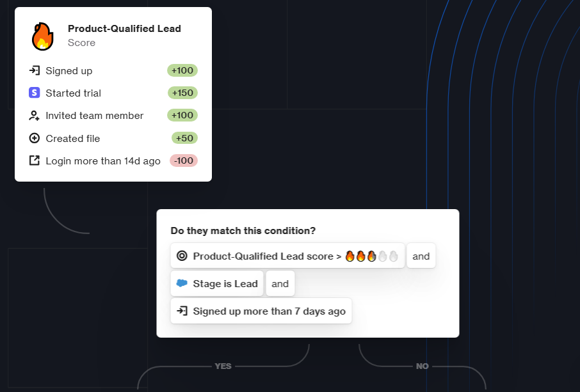580x392 pixels.
Task: Click the large flame icon beside Product-Qualified Lead
Action: click(42, 36)
